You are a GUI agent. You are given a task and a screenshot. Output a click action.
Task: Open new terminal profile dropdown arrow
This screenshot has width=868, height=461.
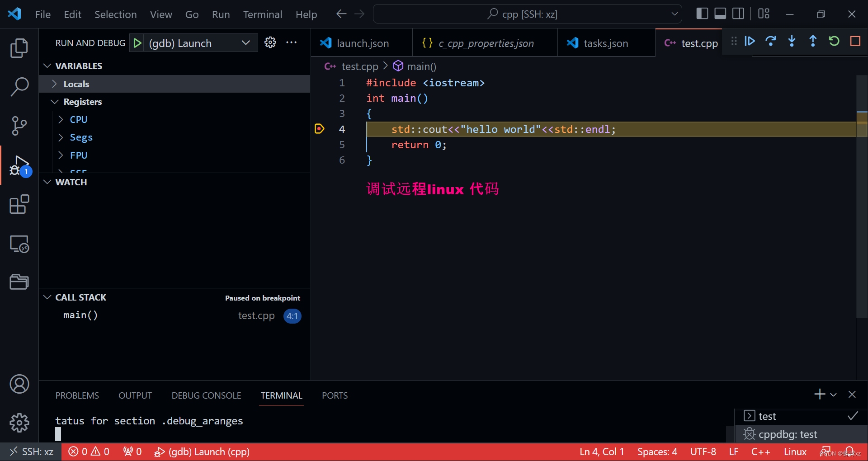pos(833,395)
